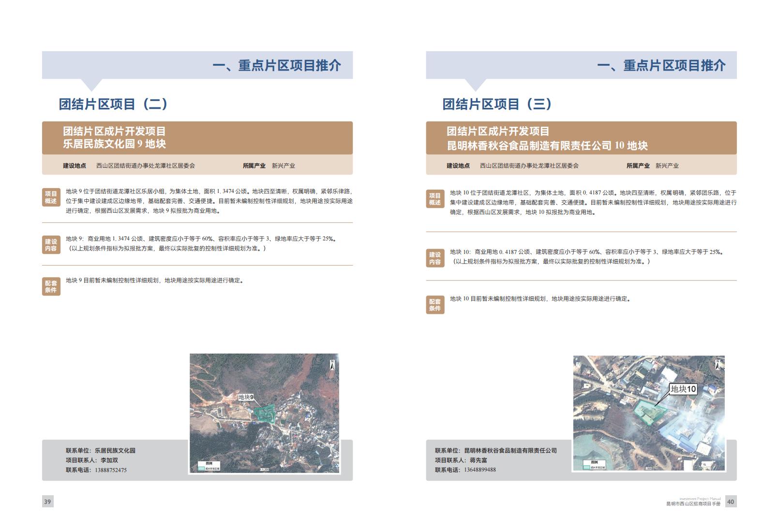The height and width of the screenshot is (532, 779).
Task: Click the '配套条件' badge on page 39
Action: (51, 286)
